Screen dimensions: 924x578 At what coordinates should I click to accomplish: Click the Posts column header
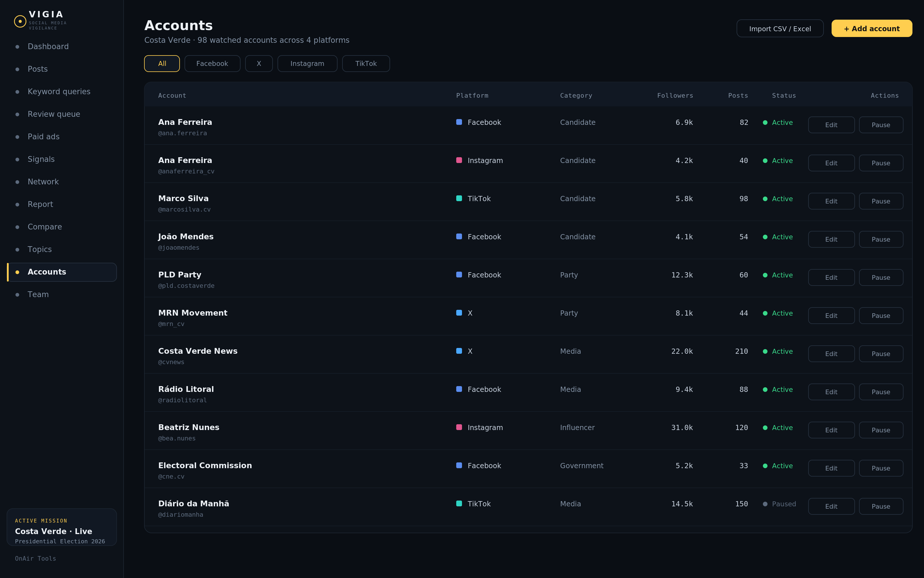pyautogui.click(x=738, y=96)
